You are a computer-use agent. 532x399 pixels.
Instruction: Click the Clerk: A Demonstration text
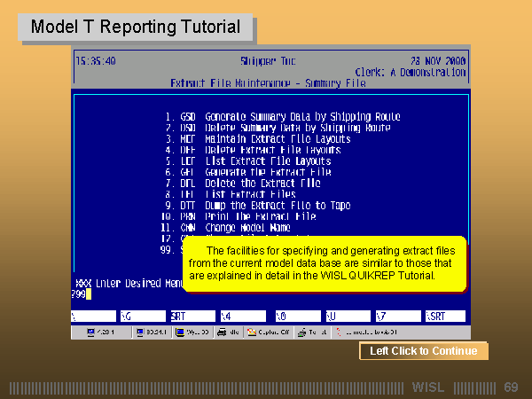pos(411,73)
